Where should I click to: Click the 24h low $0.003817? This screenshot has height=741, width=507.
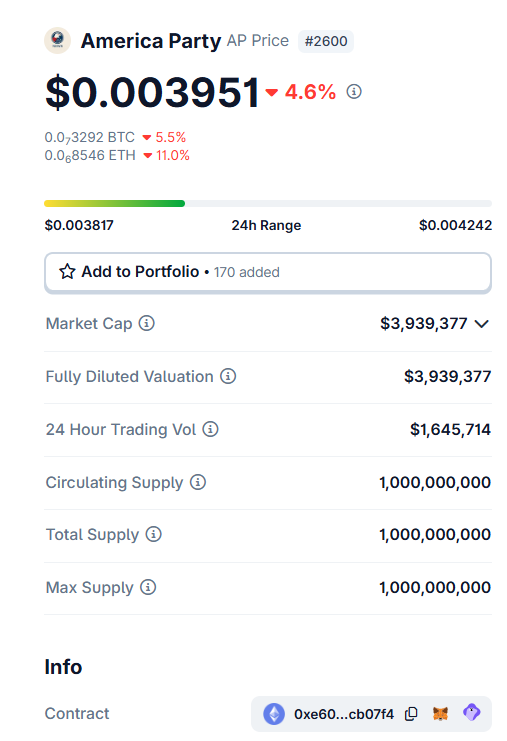pyautogui.click(x=79, y=225)
